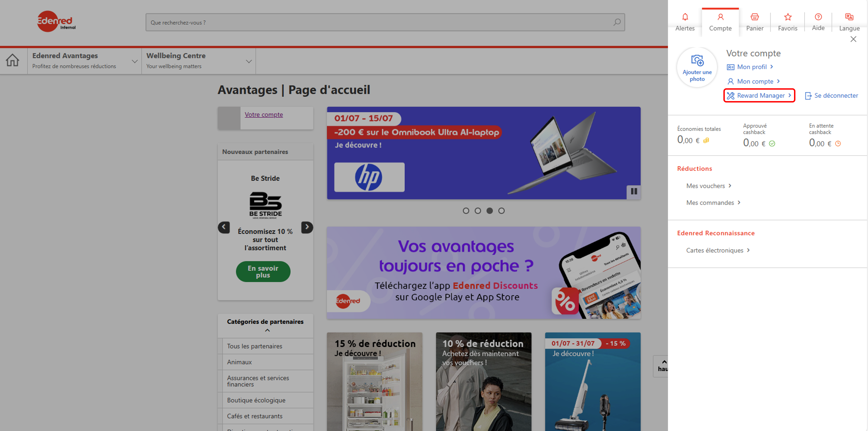Open Mes commandes
The height and width of the screenshot is (431, 868).
713,203
